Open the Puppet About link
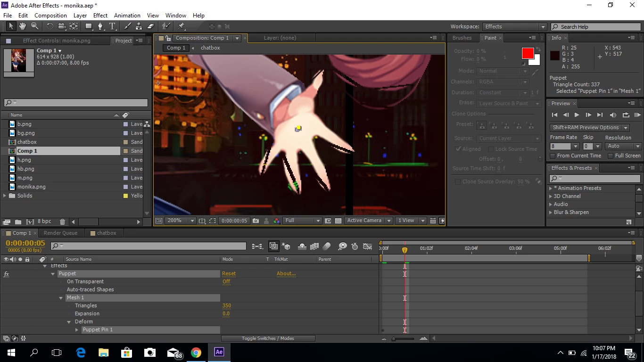Screen dimensions: 644x362 pos(286,273)
